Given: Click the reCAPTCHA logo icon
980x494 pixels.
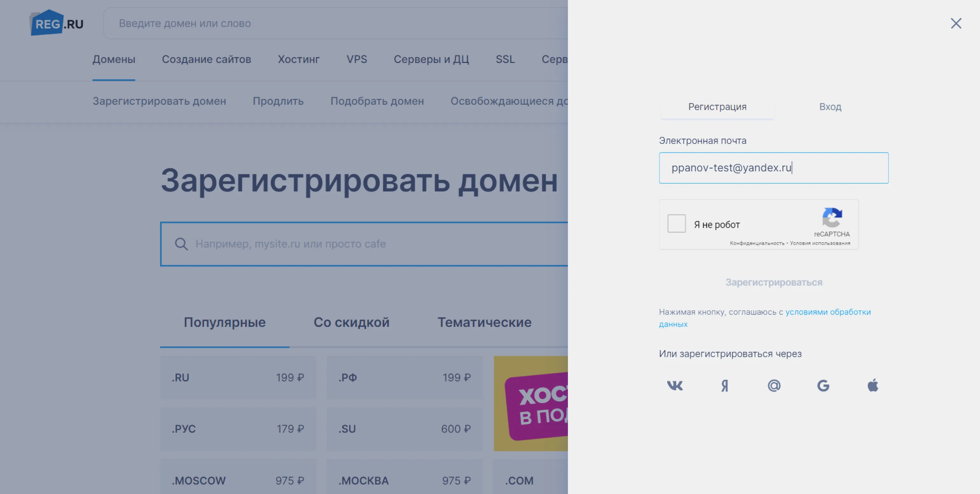Looking at the screenshot, I should [x=832, y=217].
